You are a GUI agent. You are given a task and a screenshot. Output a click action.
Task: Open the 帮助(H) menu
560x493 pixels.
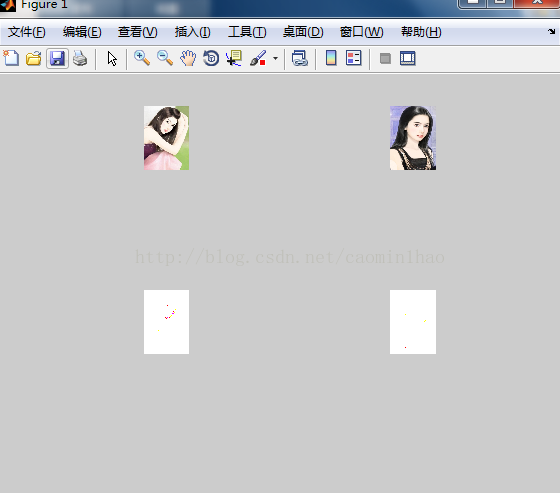pos(421,32)
